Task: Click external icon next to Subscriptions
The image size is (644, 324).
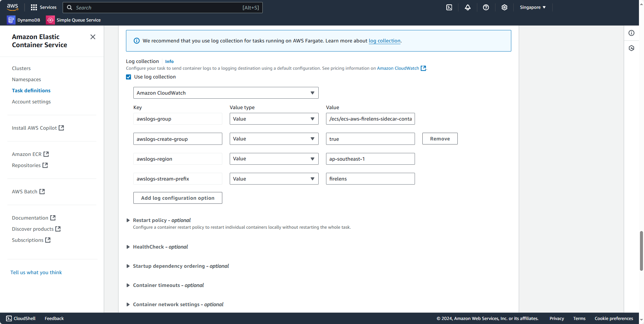Action: pyautogui.click(x=48, y=240)
